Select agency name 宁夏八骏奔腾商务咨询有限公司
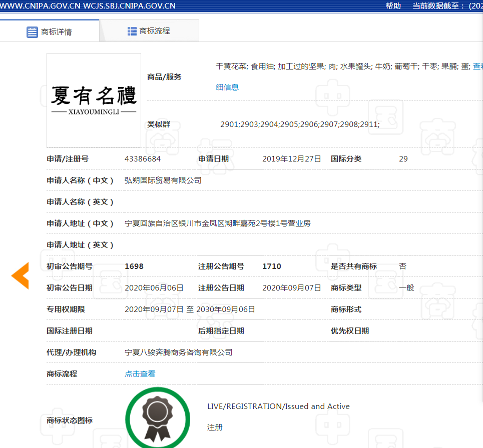Image resolution: width=483 pixels, height=448 pixels. click(x=178, y=352)
